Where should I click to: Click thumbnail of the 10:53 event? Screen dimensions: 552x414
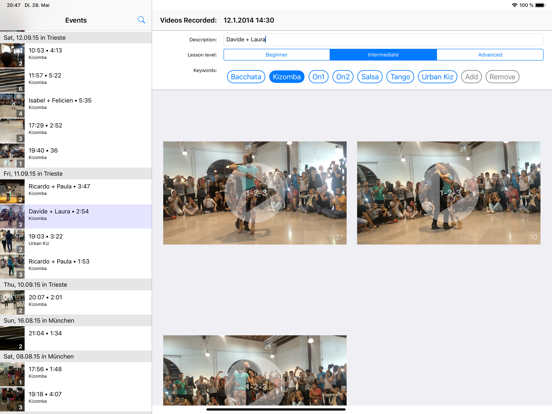[12, 55]
